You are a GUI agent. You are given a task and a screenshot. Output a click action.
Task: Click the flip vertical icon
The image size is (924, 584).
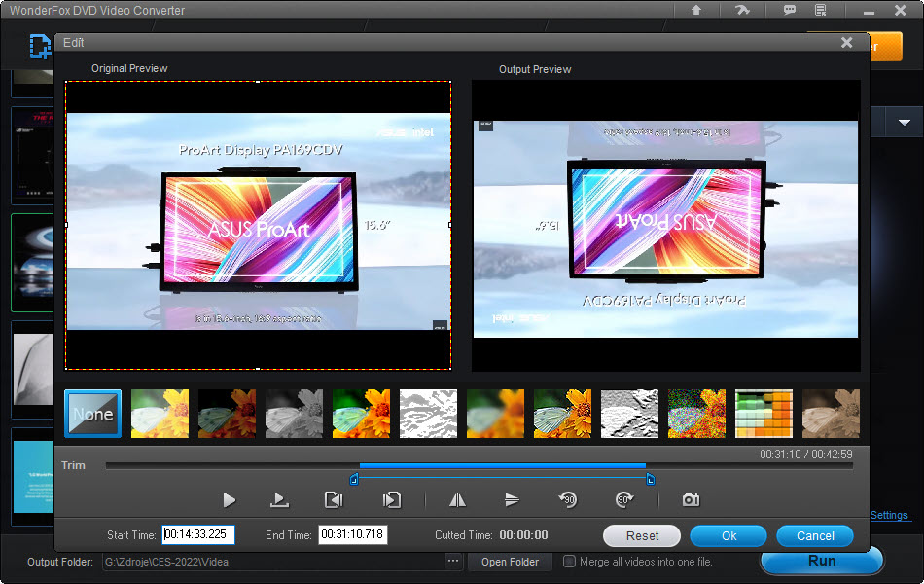click(512, 500)
